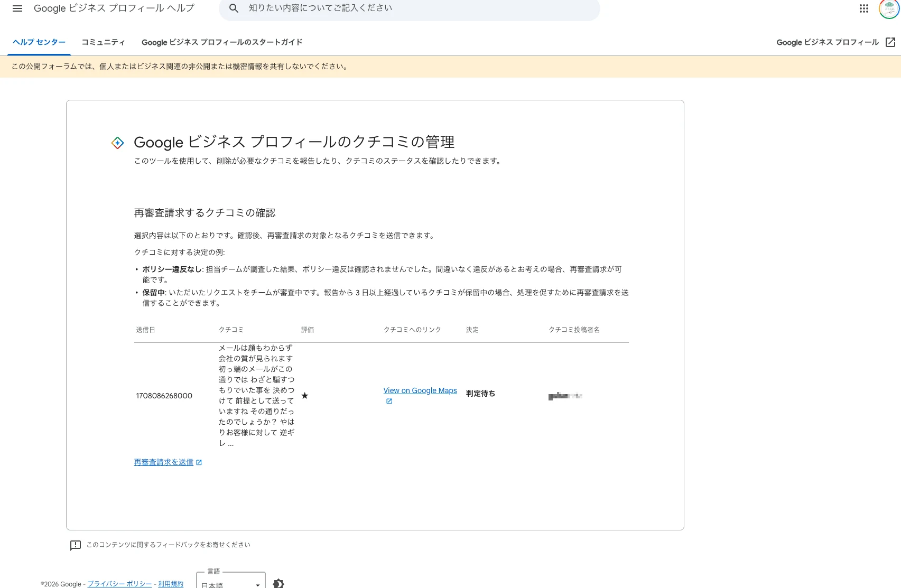Open View on Google Maps link
901x588 pixels.
tap(420, 390)
